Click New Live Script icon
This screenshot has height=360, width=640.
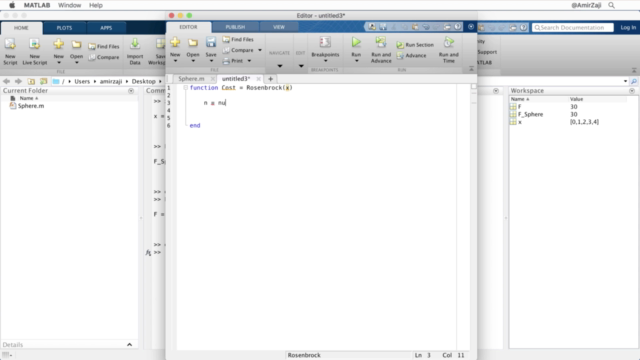click(35, 44)
